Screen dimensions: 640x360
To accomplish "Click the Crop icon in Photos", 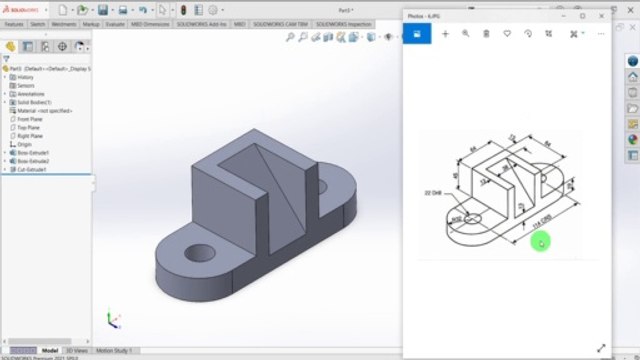I will [x=549, y=34].
